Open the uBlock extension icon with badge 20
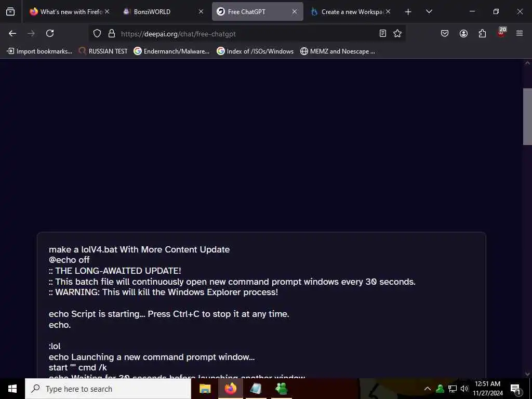The image size is (532, 399). pos(501,33)
